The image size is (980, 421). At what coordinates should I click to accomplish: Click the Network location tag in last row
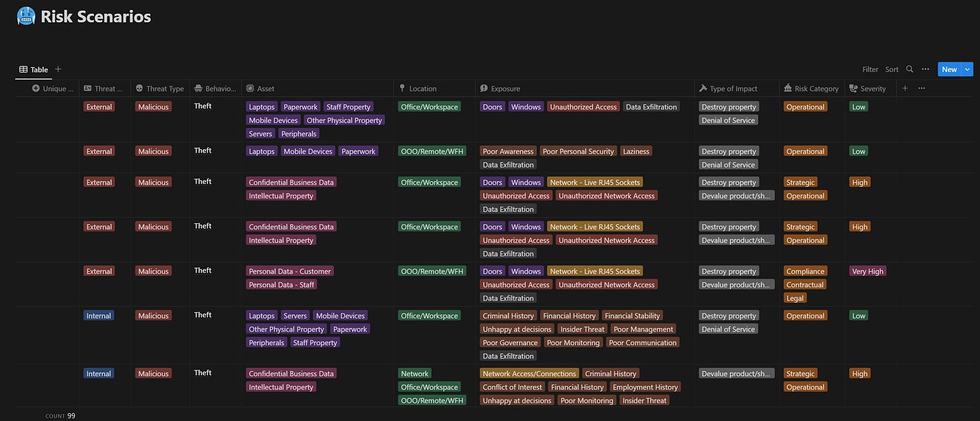415,373
